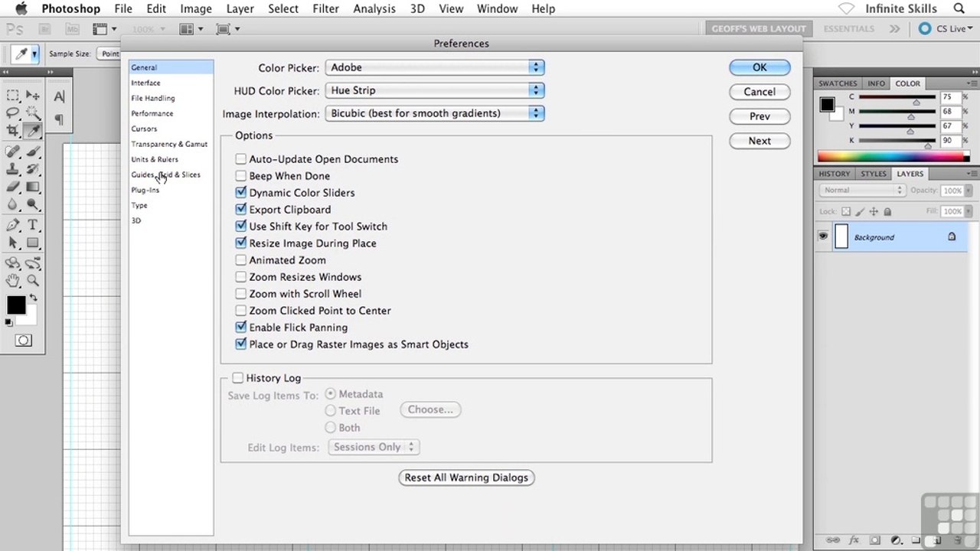980x551 pixels.
Task: Click the foreground color swatch in toolbox
Action: coord(16,305)
